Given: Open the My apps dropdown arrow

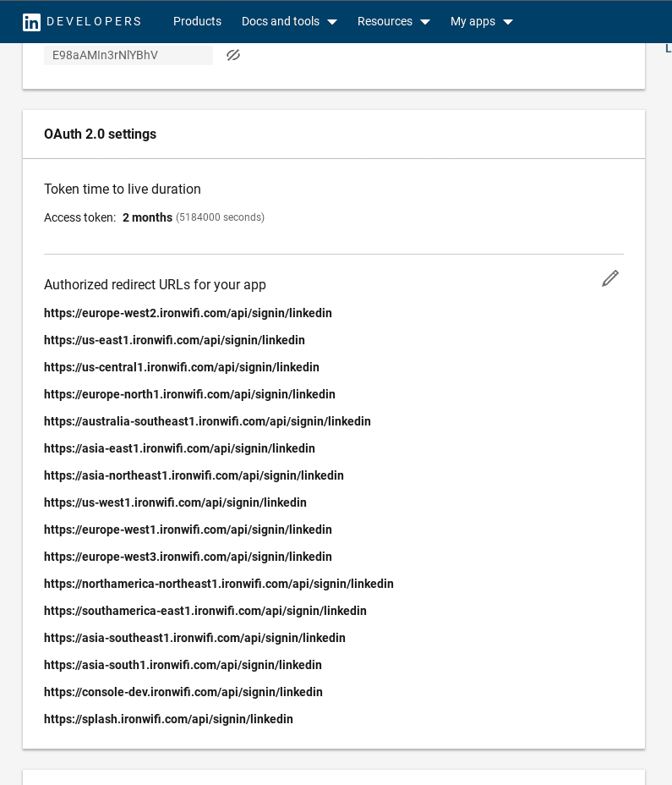Looking at the screenshot, I should coord(508,22).
